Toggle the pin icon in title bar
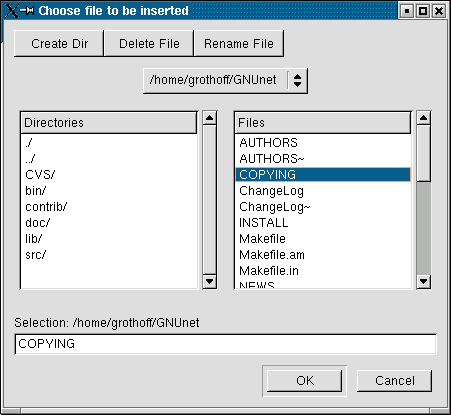The width and height of the screenshot is (451, 415). tap(27, 11)
